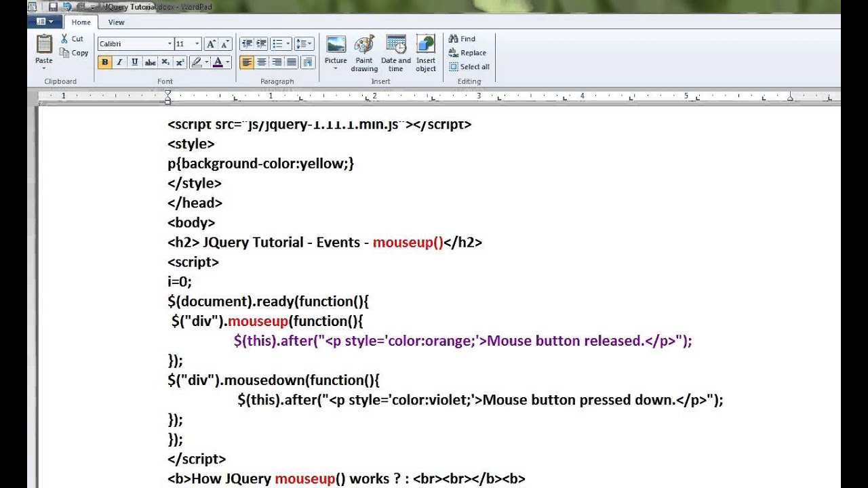Click the 'How JQuery mouseup() works' line
This screenshot has height=488, width=868.
point(347,479)
